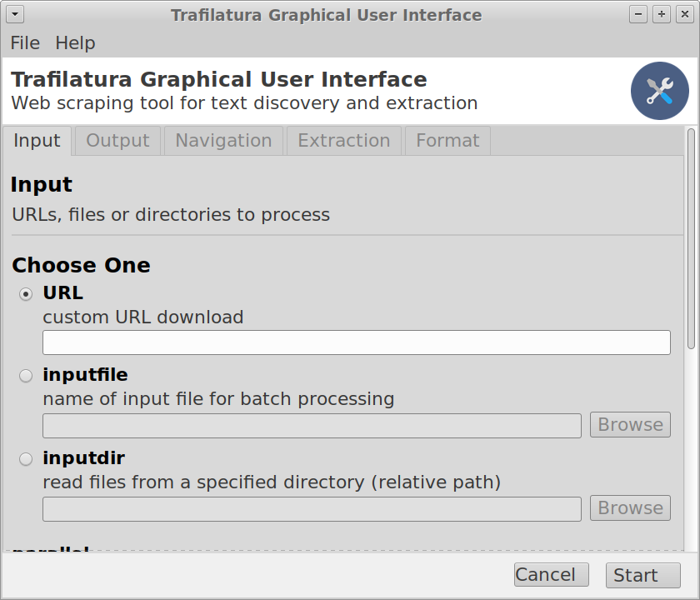700x600 pixels.
Task: Switch to the Extraction tab
Action: pos(343,141)
